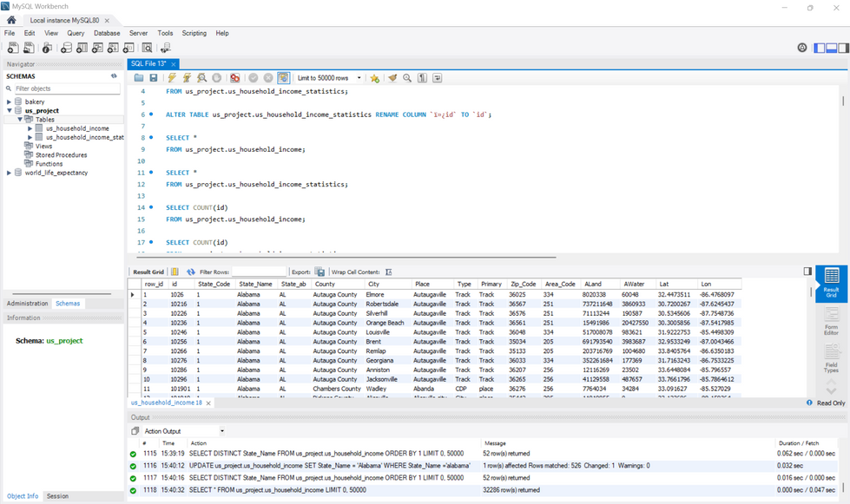Switch to the Administration tab
This screenshot has width=850, height=504.
tap(26, 303)
